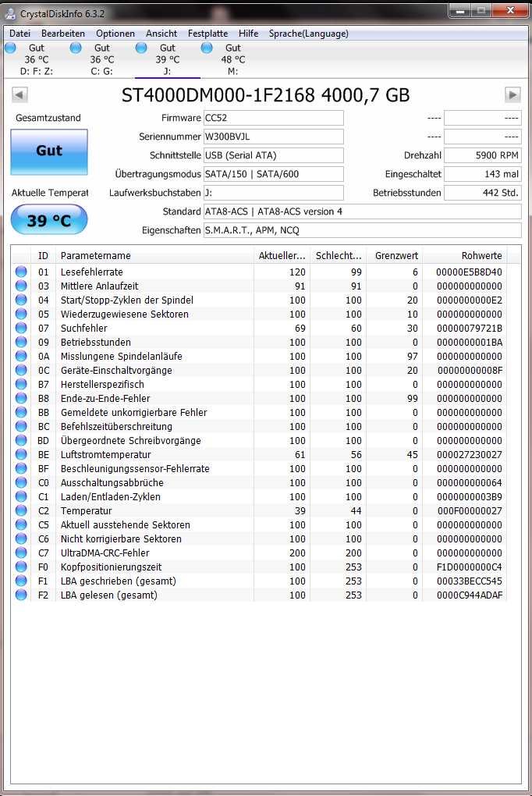Image resolution: width=532 pixels, height=796 pixels.
Task: Open the Sprache(Language) menu
Action: [308, 34]
